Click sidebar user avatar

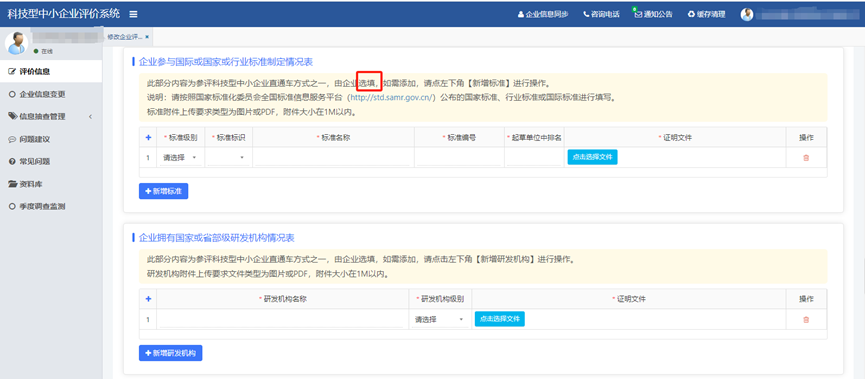pyautogui.click(x=16, y=43)
